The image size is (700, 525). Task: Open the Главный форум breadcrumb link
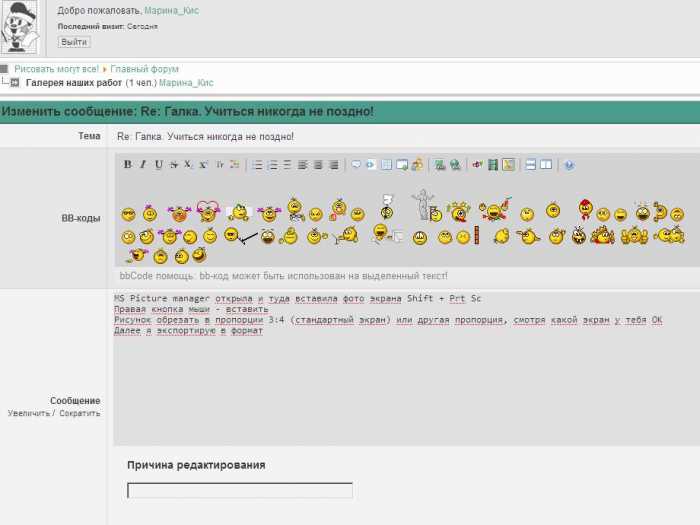coord(144,69)
